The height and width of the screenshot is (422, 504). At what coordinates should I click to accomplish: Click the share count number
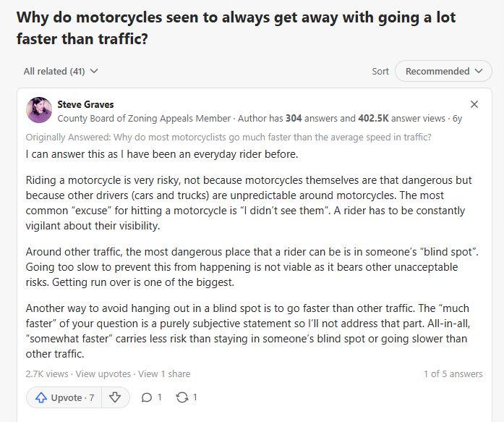pyautogui.click(x=195, y=397)
